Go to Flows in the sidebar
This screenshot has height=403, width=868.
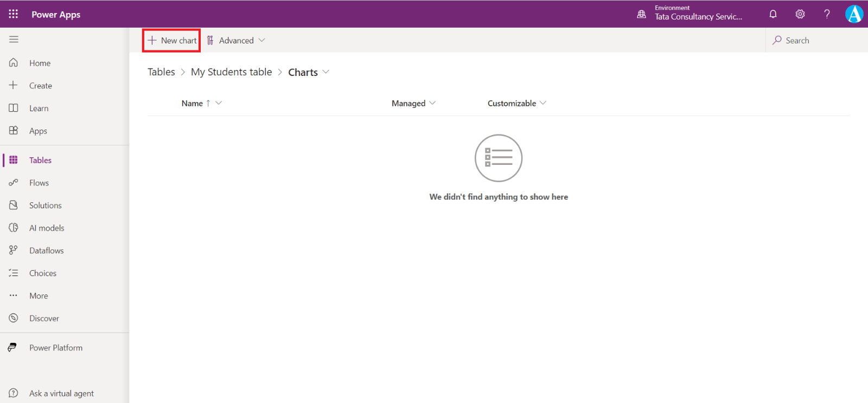tap(39, 183)
